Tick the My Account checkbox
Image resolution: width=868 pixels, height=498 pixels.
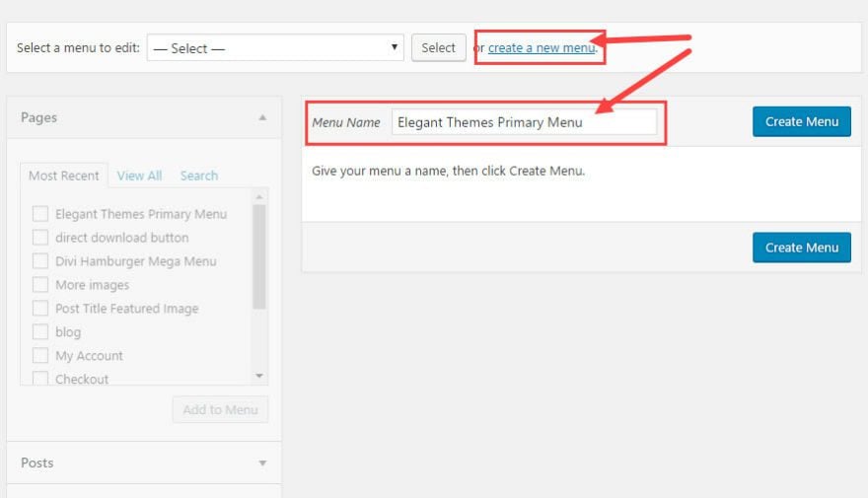pos(40,355)
